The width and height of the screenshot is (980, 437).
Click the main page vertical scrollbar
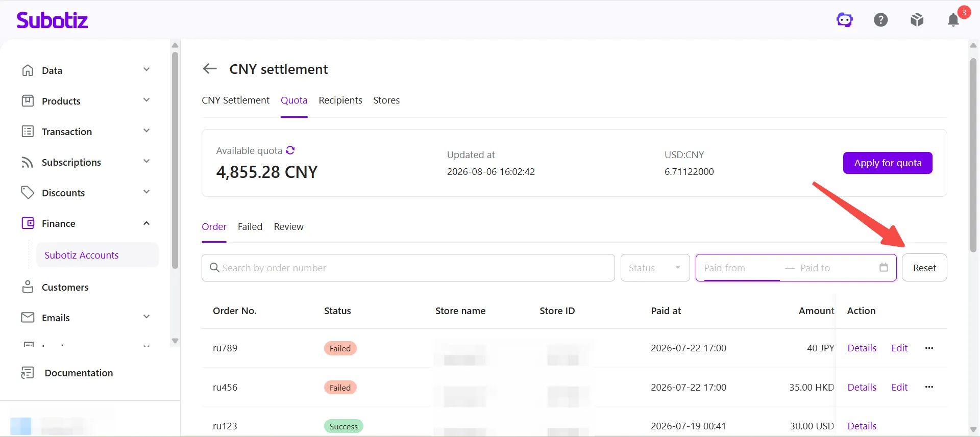pyautogui.click(x=973, y=155)
